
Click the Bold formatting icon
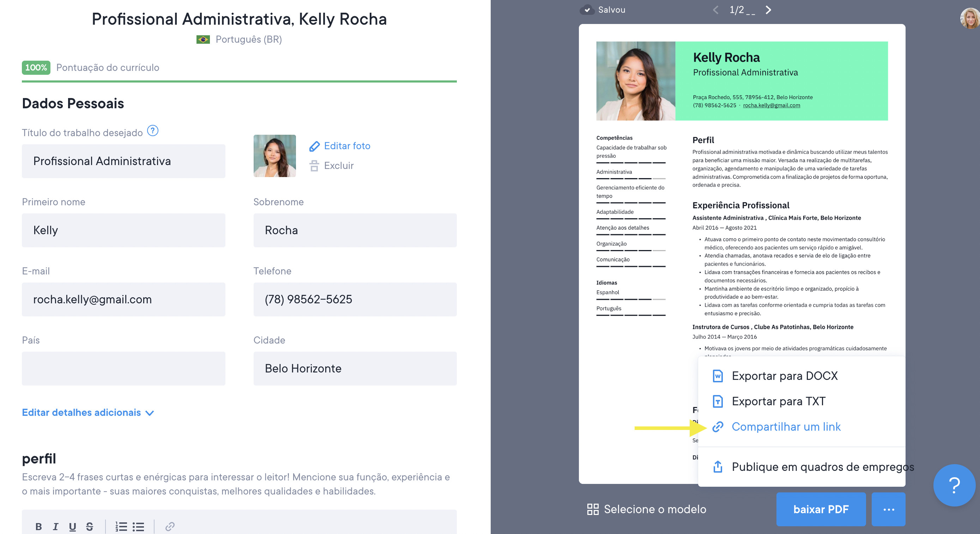tap(38, 526)
